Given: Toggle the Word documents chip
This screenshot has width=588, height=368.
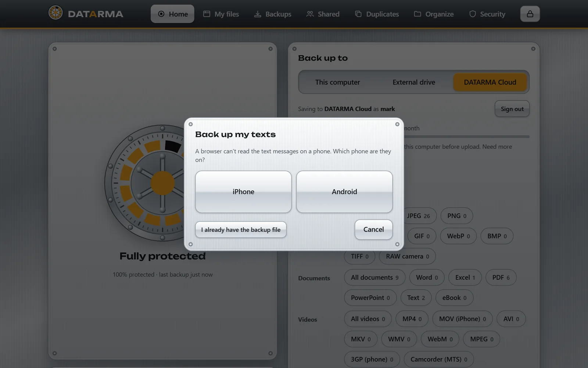Looking at the screenshot, I should click(x=427, y=277).
